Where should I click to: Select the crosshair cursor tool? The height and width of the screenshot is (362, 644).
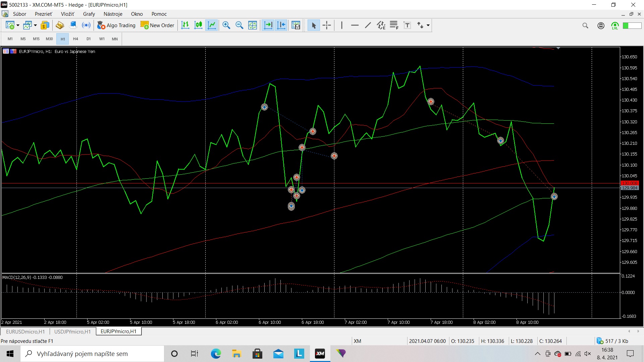pyautogui.click(x=327, y=25)
